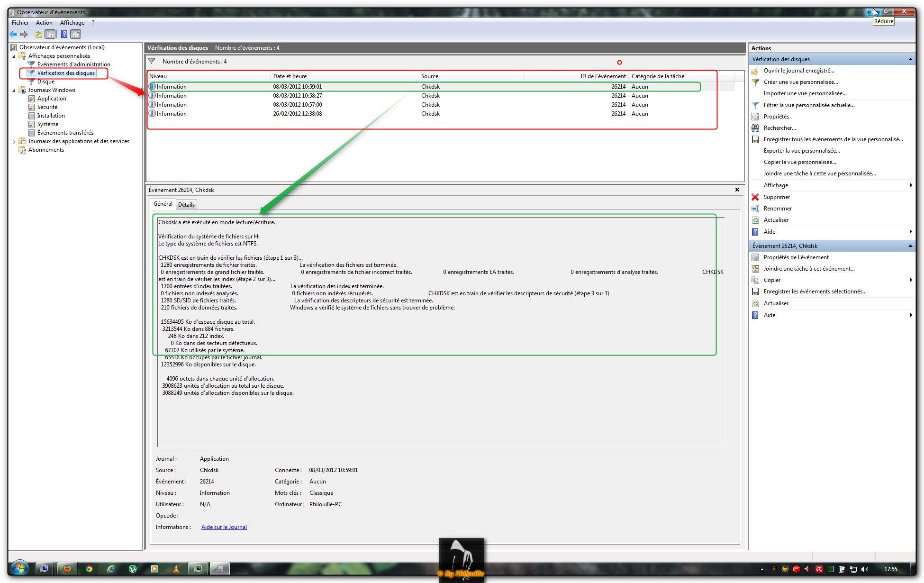Viewport: 924px width, 583px height.
Task: Collapse the Affichages personnalisés tree node
Action: coord(14,56)
